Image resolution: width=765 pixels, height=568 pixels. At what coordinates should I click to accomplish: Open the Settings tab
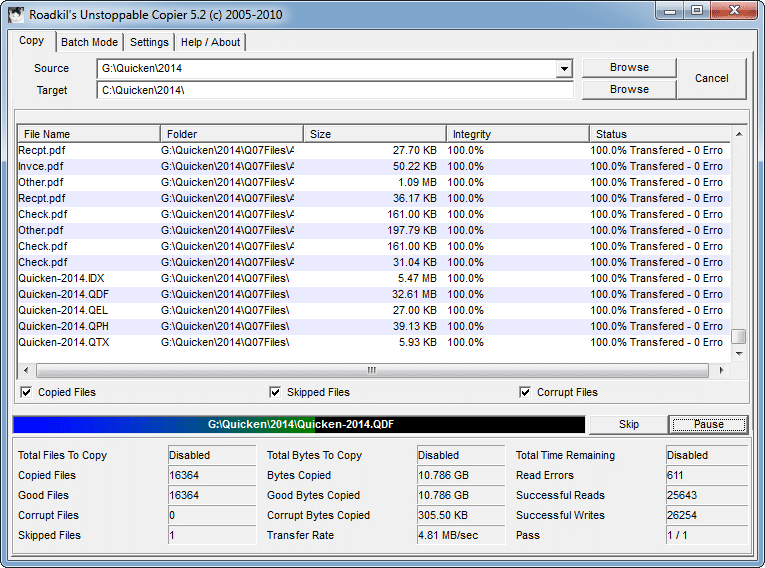click(x=149, y=42)
